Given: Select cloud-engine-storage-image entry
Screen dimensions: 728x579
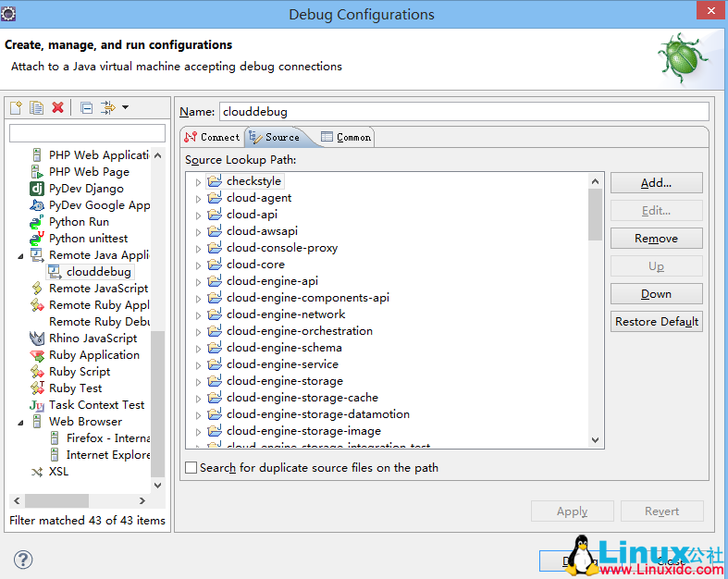Looking at the screenshot, I should coord(303,431).
